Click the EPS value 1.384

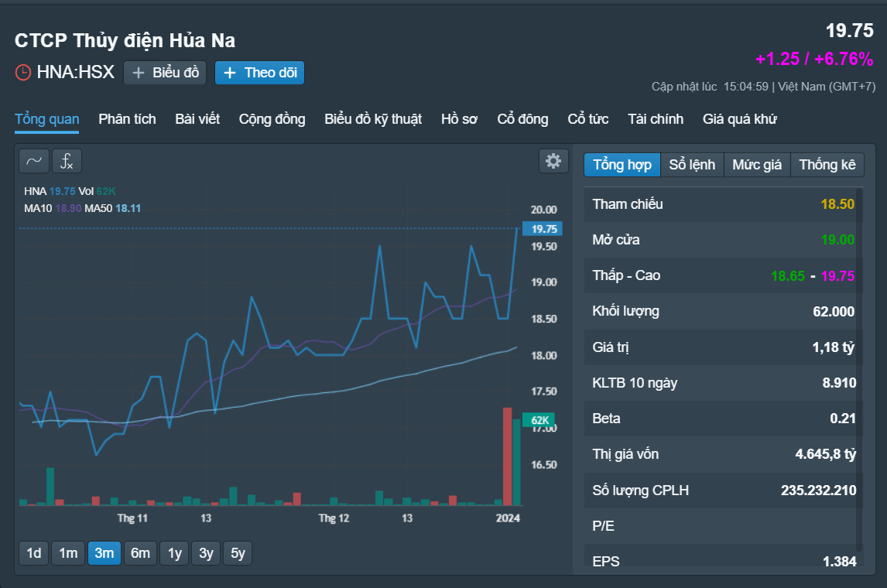pos(840,562)
